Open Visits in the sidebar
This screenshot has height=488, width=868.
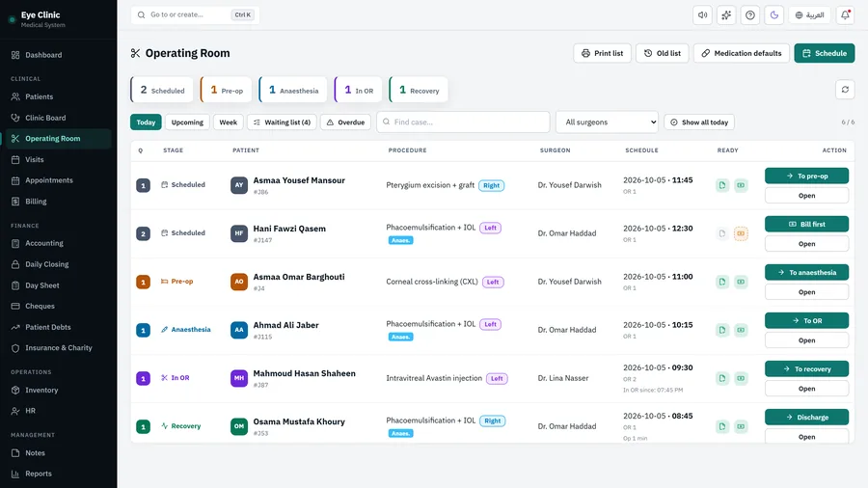(58, 159)
